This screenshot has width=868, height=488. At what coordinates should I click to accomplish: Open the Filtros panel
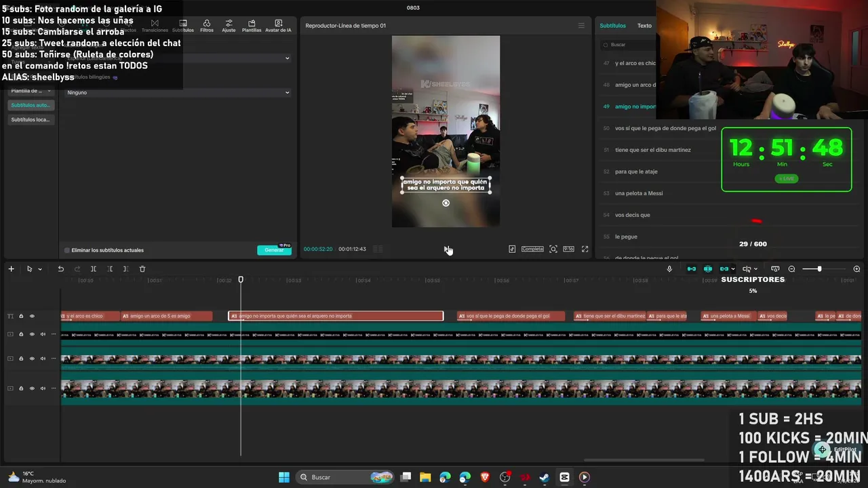[x=207, y=26]
